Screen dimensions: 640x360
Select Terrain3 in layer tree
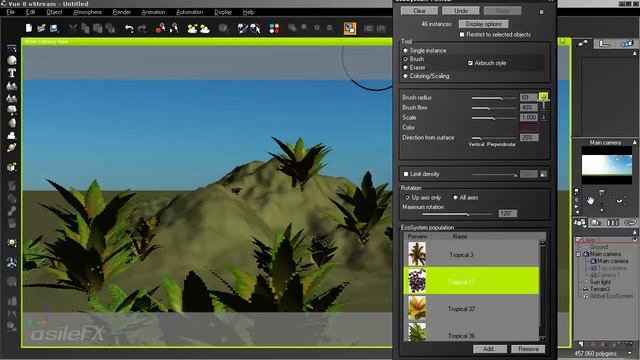tap(600, 289)
